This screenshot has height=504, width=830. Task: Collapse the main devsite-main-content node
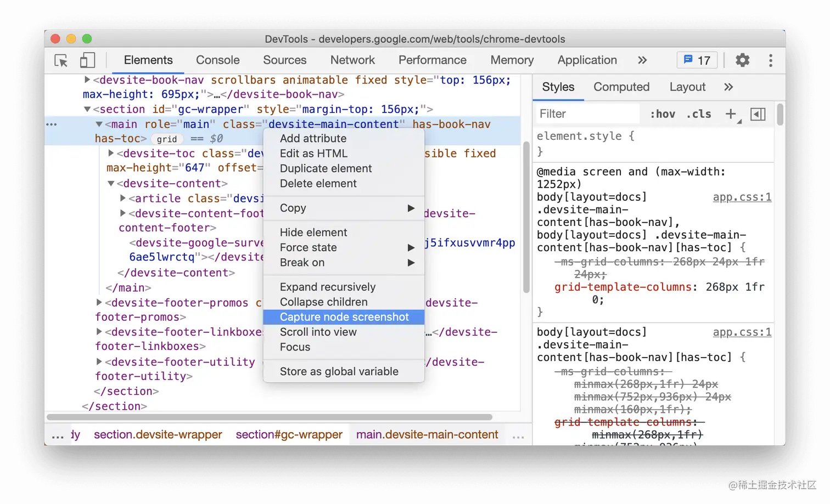pos(99,124)
